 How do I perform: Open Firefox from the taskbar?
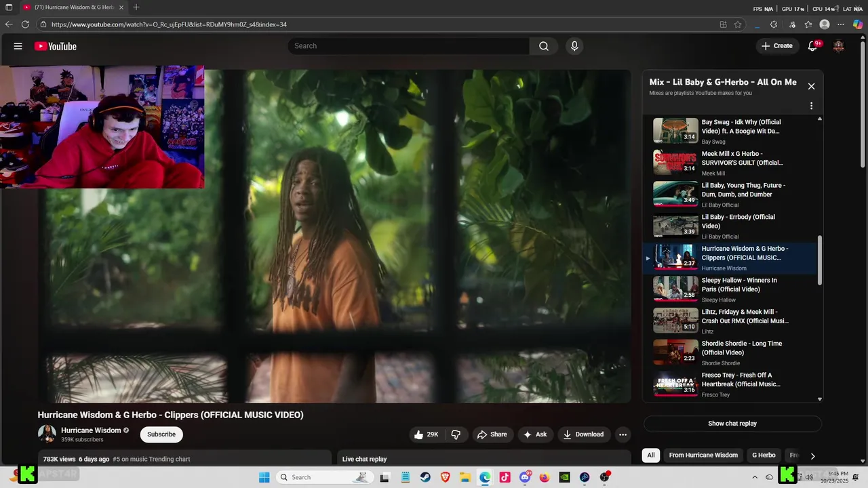pyautogui.click(x=545, y=477)
